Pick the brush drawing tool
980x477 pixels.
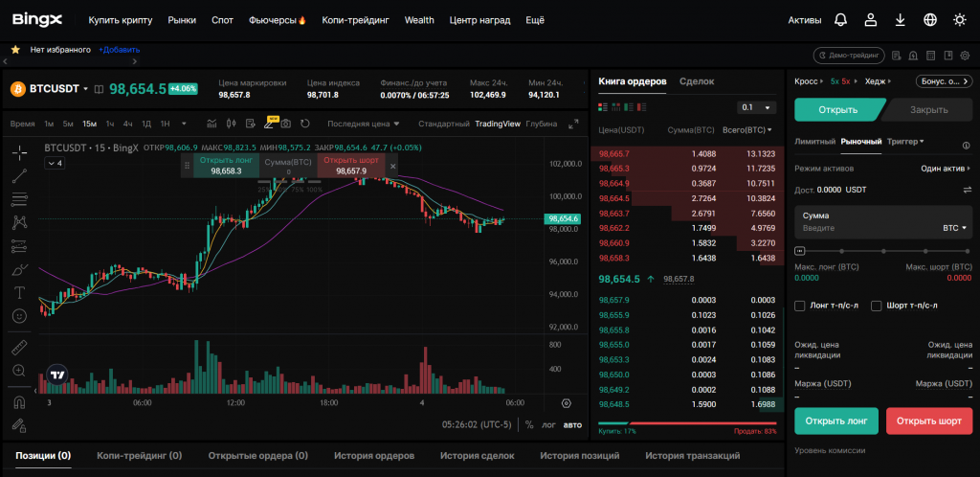pos(19,269)
